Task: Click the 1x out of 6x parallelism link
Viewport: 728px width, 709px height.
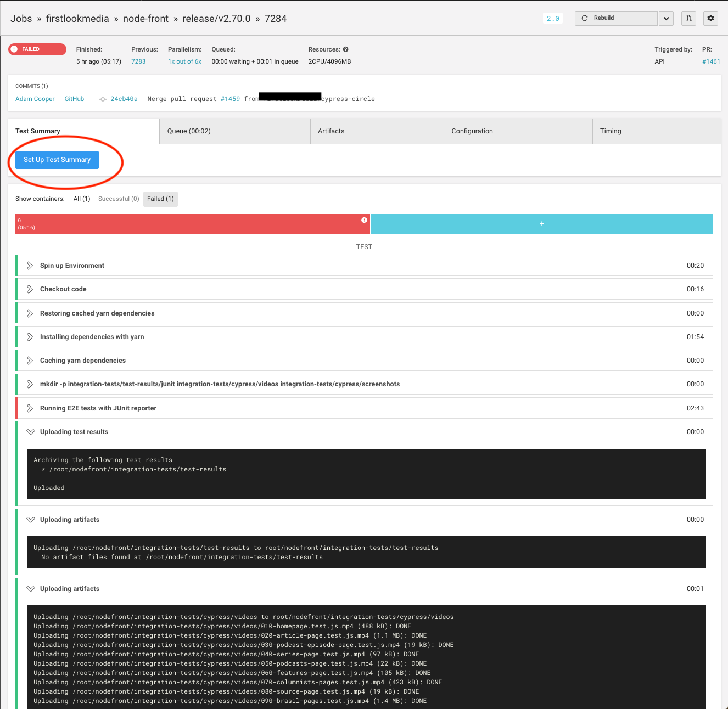Action: pos(184,61)
